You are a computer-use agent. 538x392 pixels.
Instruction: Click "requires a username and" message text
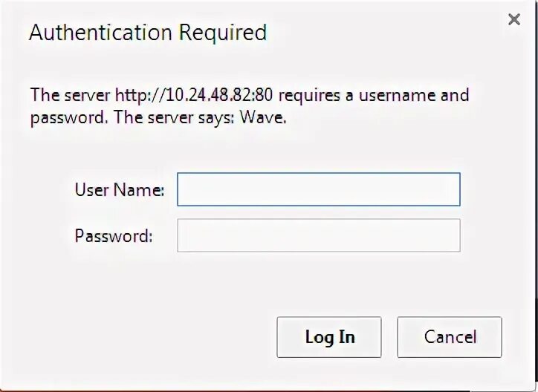coord(374,95)
